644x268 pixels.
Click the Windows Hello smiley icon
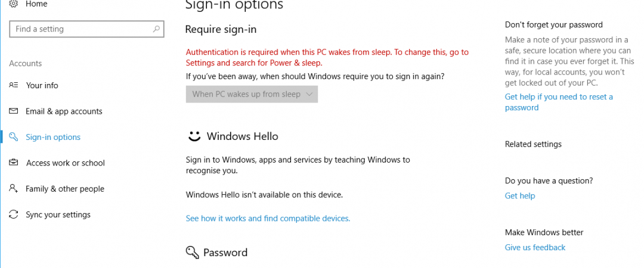point(194,136)
